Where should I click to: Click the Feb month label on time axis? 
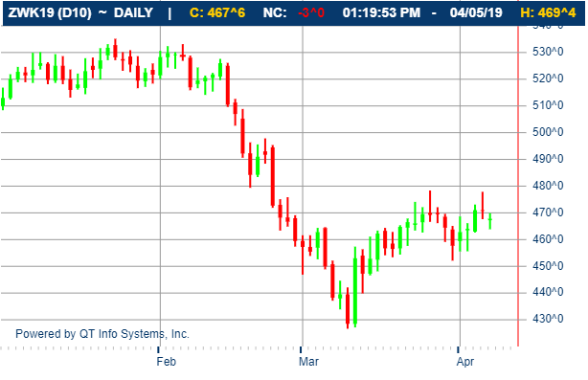166,362
